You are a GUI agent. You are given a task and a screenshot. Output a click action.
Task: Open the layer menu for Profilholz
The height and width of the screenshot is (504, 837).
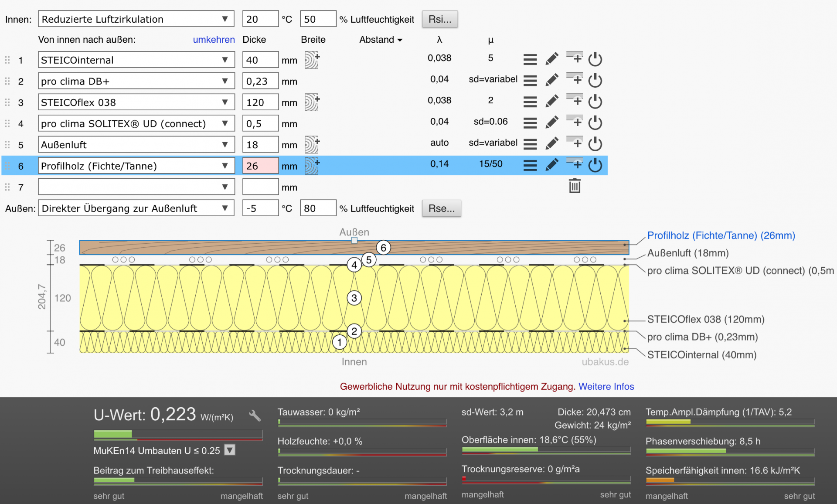530,165
